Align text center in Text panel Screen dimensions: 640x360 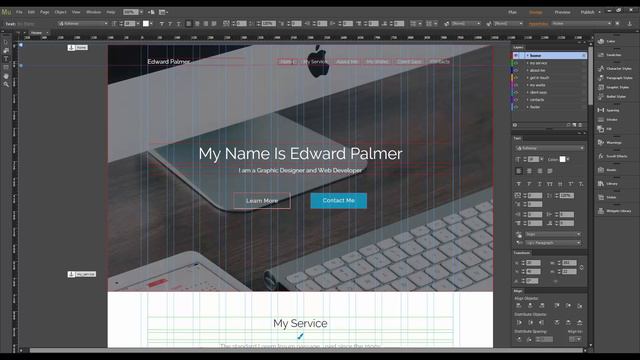(x=529, y=171)
